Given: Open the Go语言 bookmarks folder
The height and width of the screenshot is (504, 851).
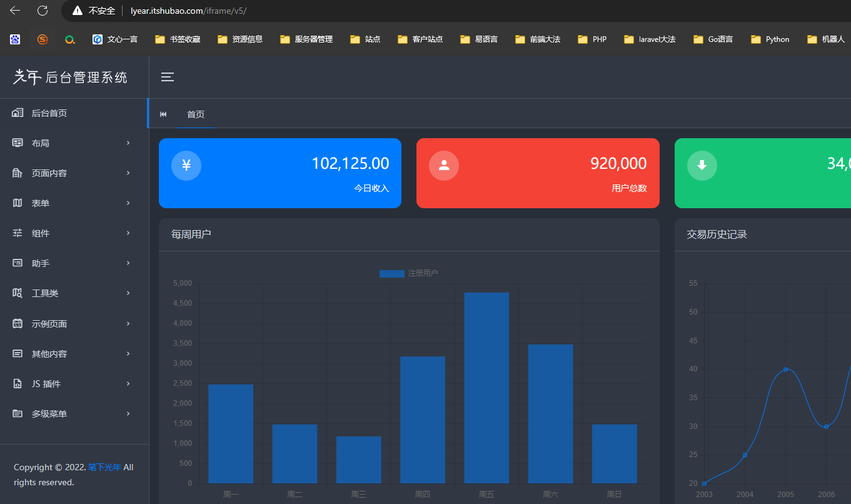Looking at the screenshot, I should pyautogui.click(x=713, y=39).
